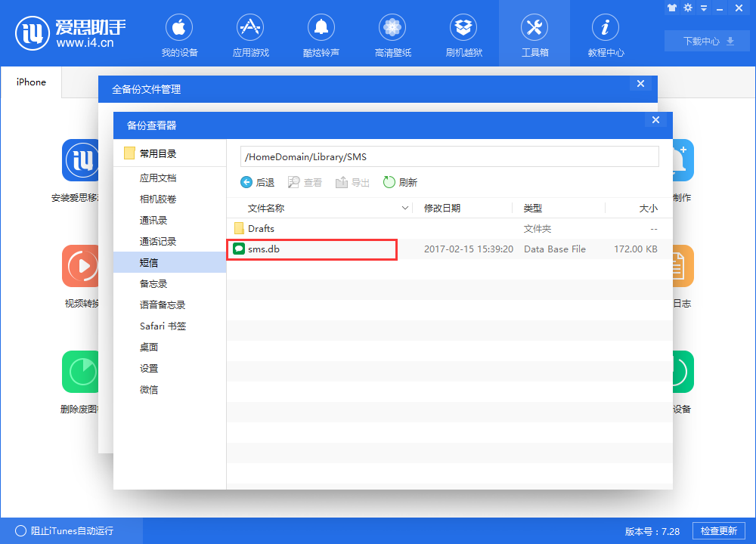Open 高清壁纸 (Wallpapers) section
Image resolution: width=756 pixels, height=544 pixels.
click(392, 34)
